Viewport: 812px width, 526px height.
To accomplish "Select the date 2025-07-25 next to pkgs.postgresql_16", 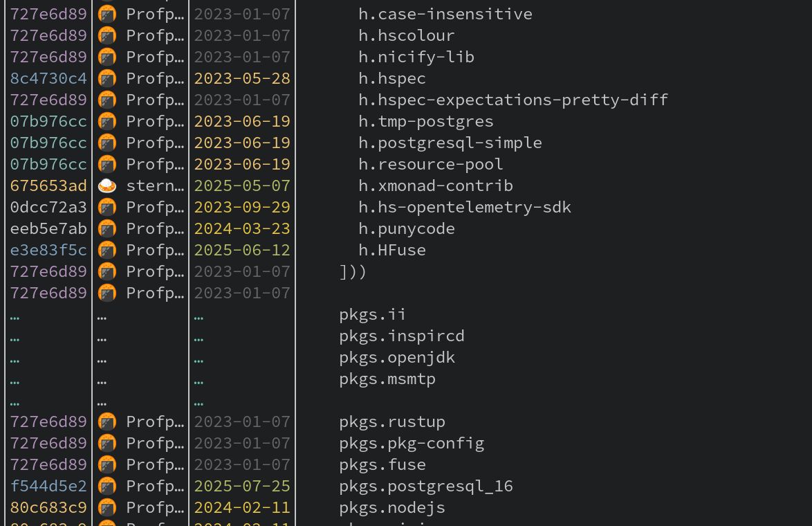I will pos(241,486).
